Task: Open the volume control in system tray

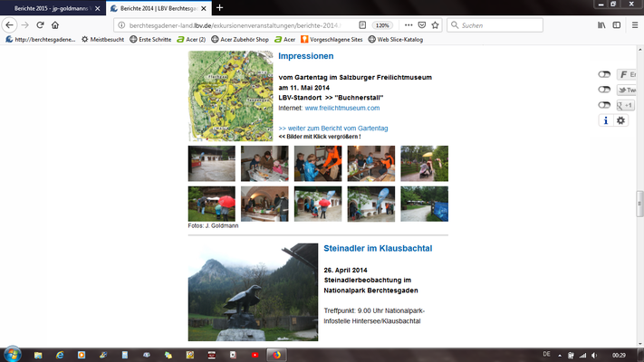Action: (x=594, y=356)
